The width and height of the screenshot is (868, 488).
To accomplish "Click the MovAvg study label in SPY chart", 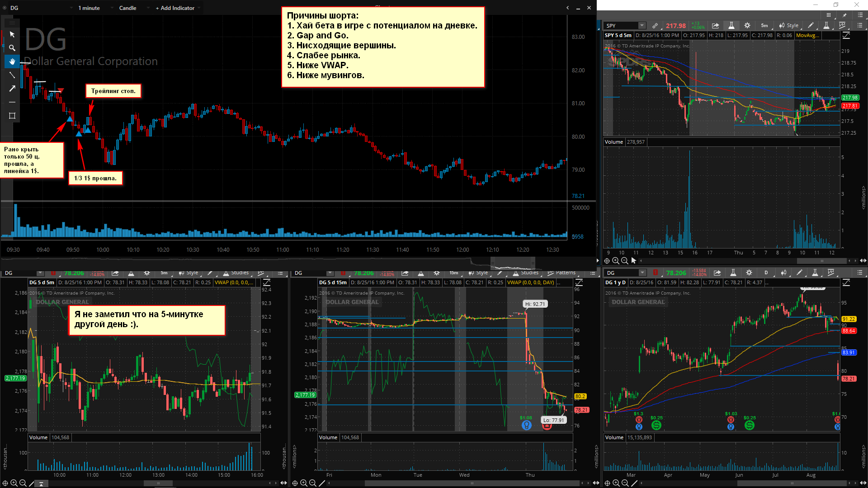I will (x=807, y=35).
